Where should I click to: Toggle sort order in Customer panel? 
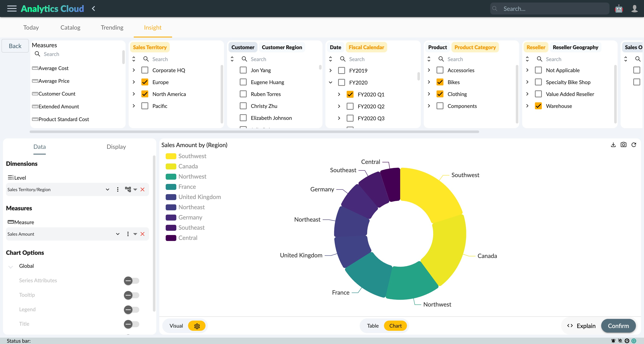(x=232, y=59)
